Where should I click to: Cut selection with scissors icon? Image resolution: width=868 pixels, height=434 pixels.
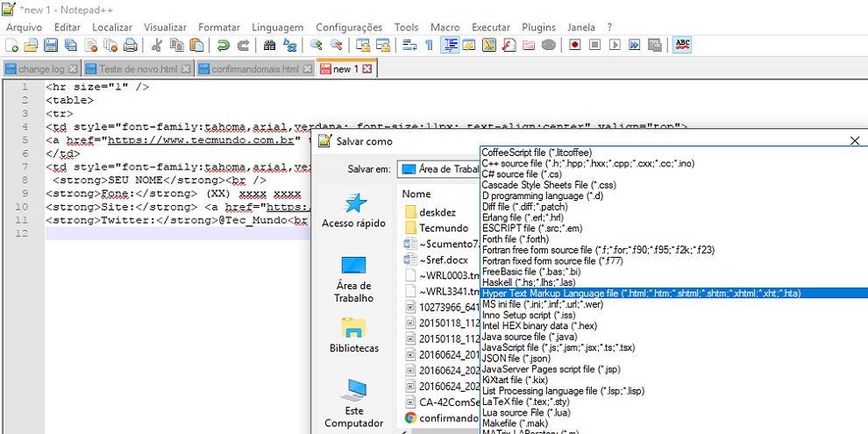(x=157, y=46)
